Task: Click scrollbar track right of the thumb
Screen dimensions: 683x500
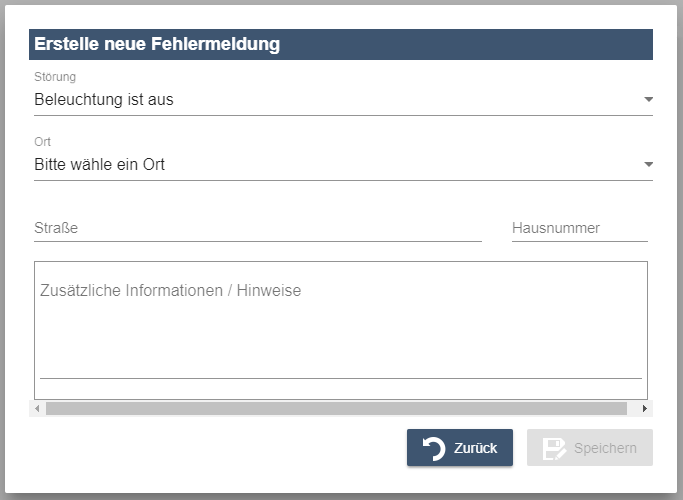Action: point(632,408)
